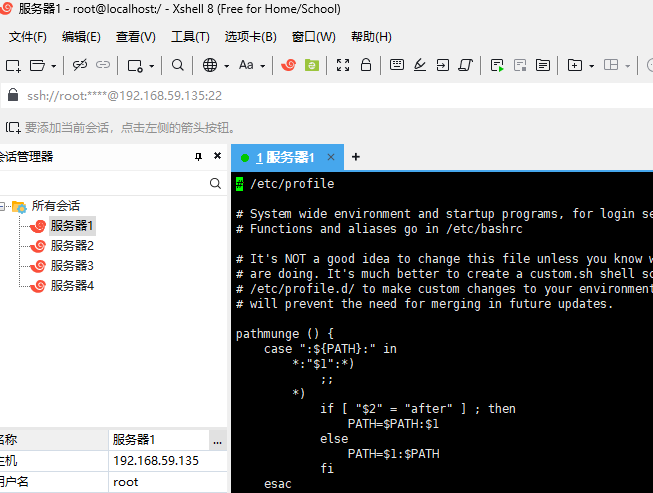The height and width of the screenshot is (493, 653).
Task: Click the Reconnect link icon
Action: pos(103,65)
